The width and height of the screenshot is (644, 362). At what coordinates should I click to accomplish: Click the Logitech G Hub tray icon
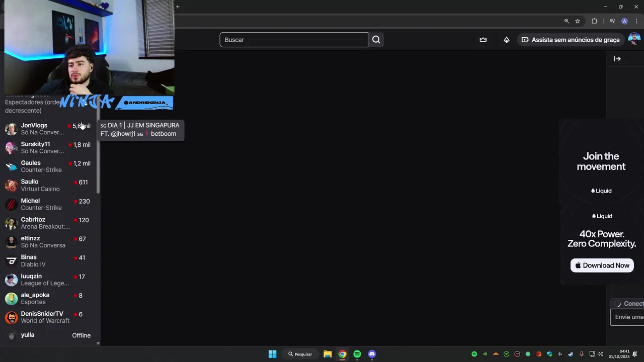(x=560, y=354)
